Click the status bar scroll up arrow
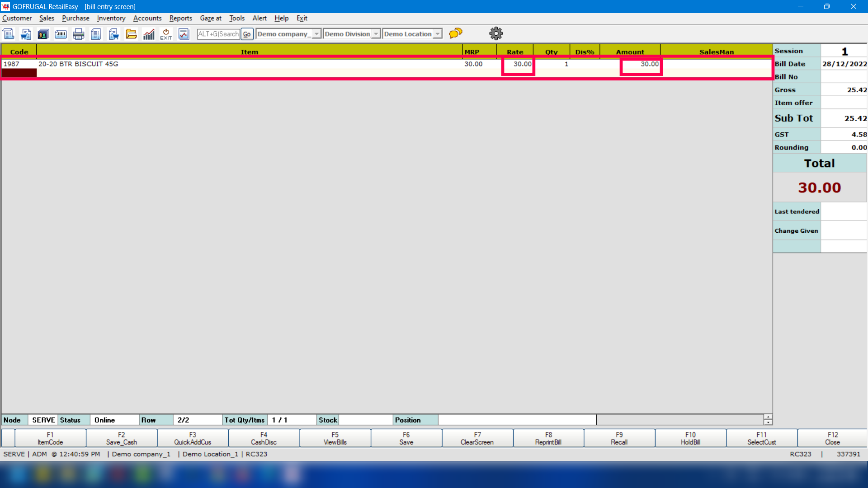Screen dimensions: 868x488 click(x=768, y=417)
